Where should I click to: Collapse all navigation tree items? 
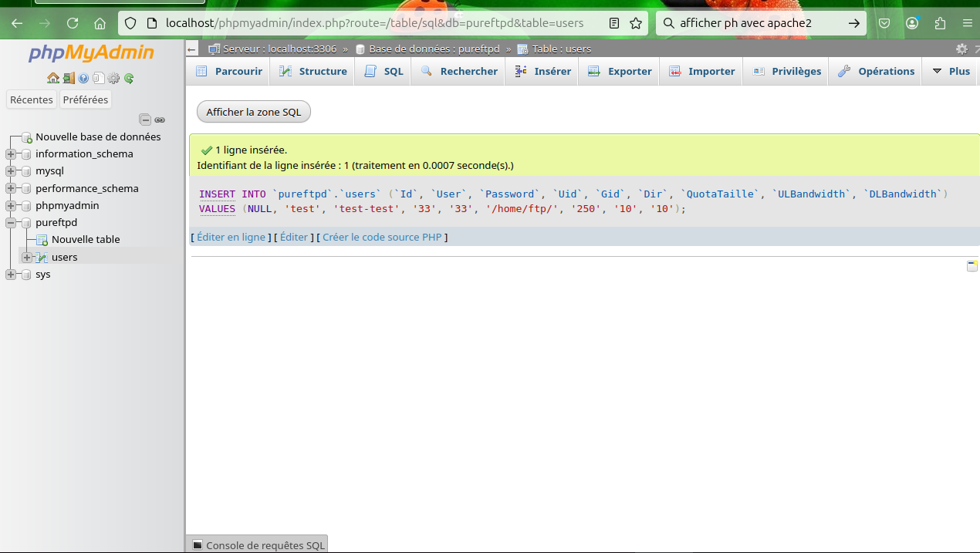(145, 120)
